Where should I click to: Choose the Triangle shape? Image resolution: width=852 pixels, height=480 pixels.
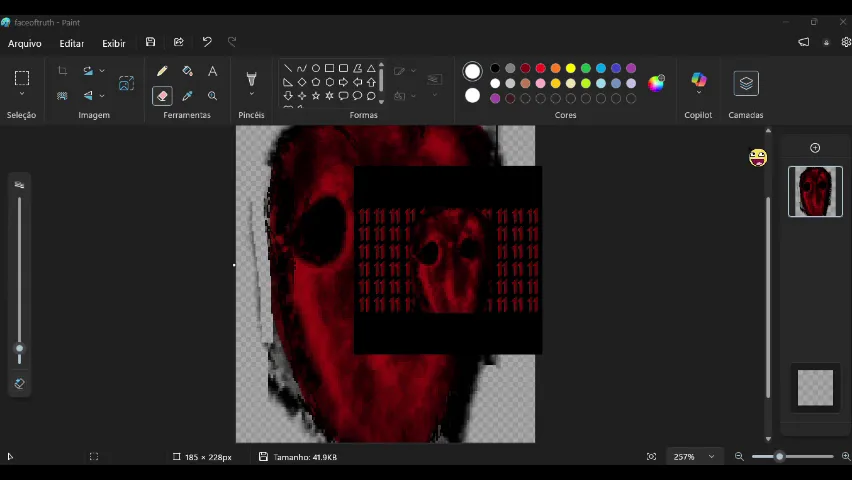click(371, 68)
